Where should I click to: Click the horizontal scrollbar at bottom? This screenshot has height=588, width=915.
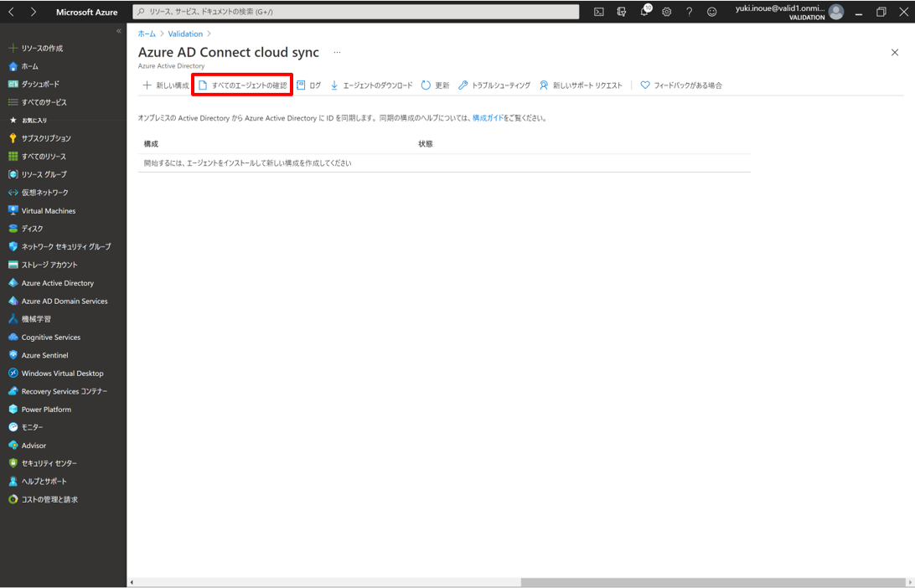[x=712, y=582]
